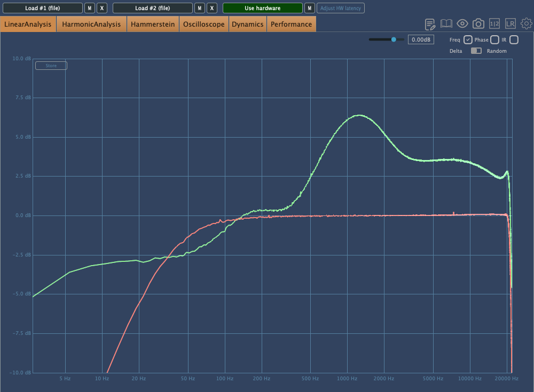Open the Oscilloscope tab

coord(204,24)
